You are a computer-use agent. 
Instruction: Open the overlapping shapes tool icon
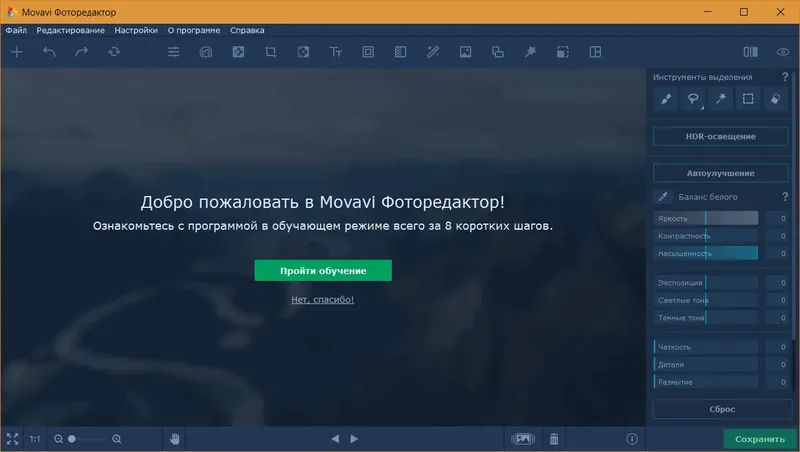tap(497, 52)
